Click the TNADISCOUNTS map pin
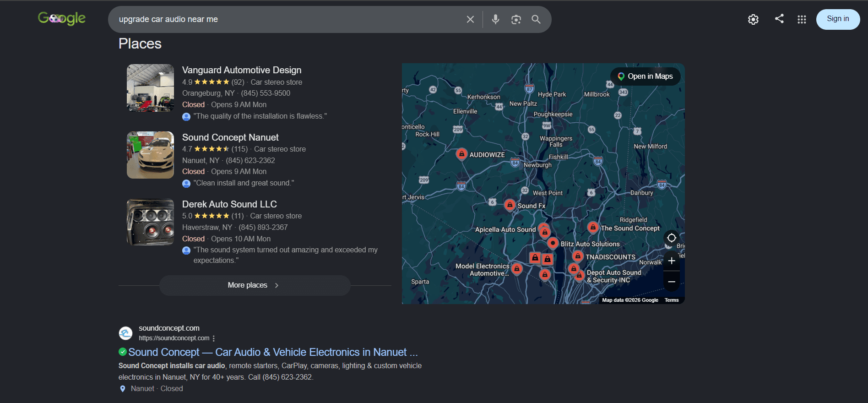 (578, 256)
